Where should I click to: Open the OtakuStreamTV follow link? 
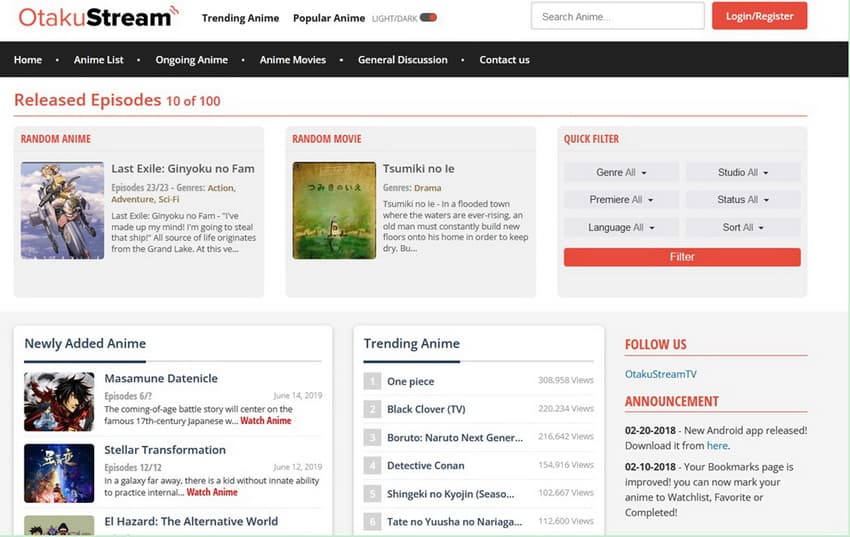pyautogui.click(x=660, y=374)
